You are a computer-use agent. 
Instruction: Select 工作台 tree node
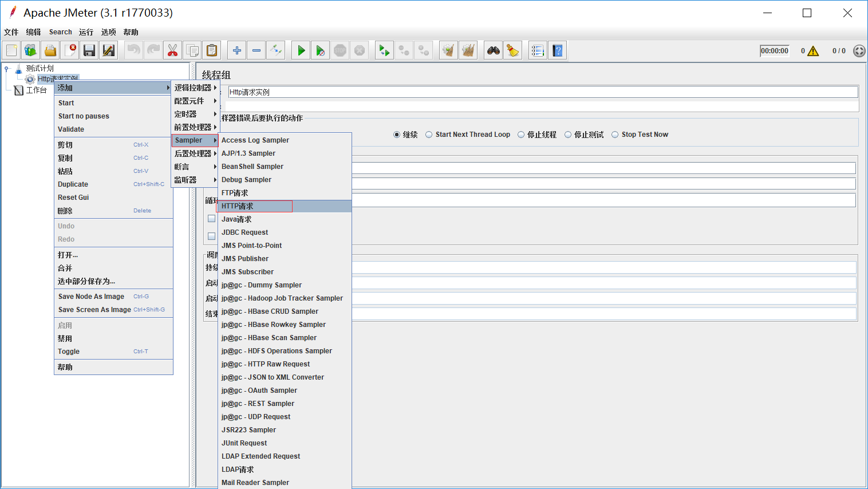point(36,90)
